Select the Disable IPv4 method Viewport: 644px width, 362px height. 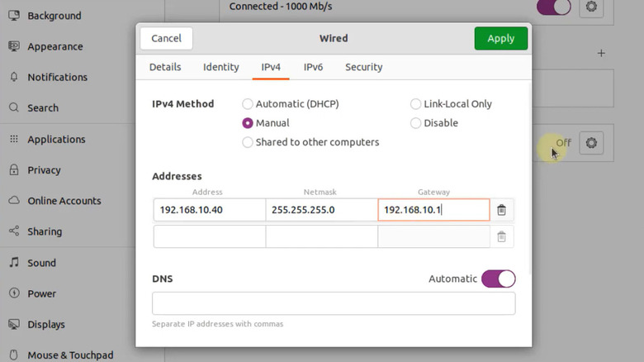tap(416, 123)
